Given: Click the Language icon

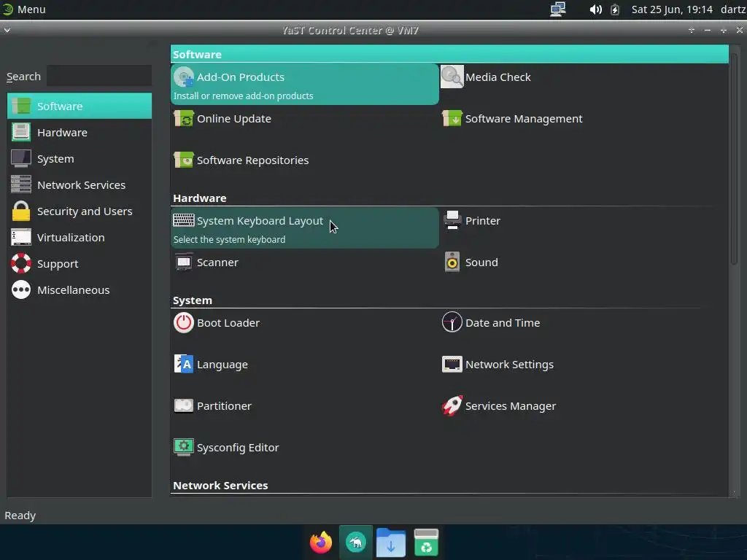Looking at the screenshot, I should point(183,365).
